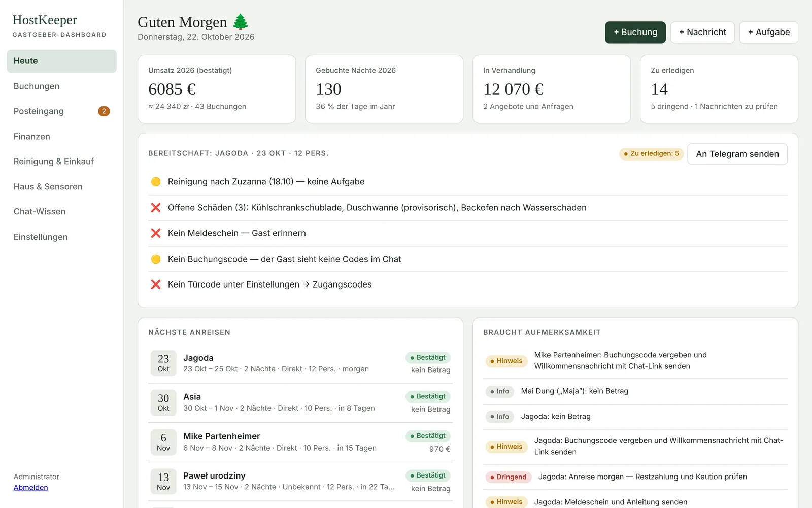Image resolution: width=812 pixels, height=508 pixels.
Task: Click Info badge for Jagoda: kein Betrag
Action: tap(499, 417)
